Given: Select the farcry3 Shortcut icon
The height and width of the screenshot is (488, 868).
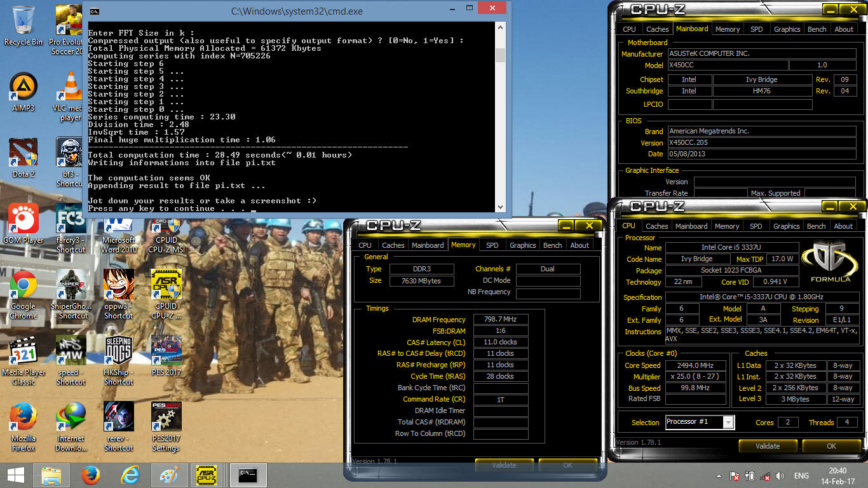Looking at the screenshot, I should 71,229.
